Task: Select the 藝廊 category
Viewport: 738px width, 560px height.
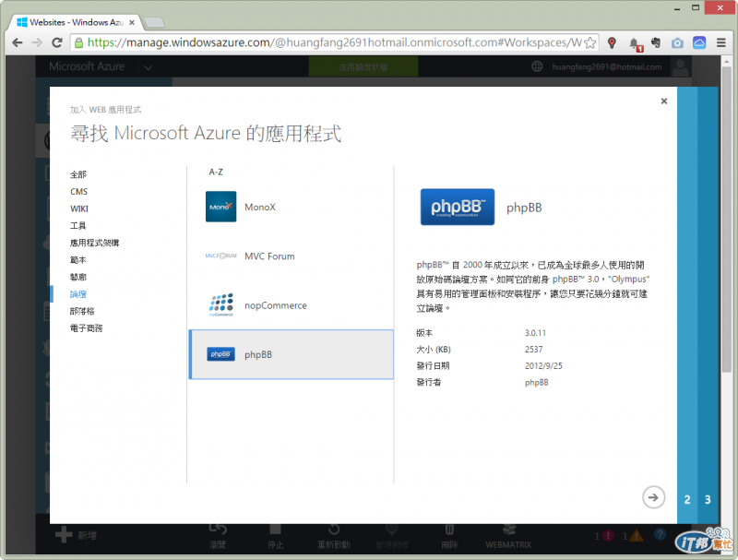Action: 78,277
